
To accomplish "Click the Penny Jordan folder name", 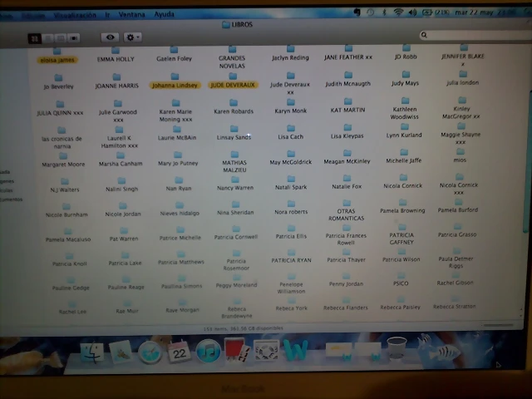I will (x=346, y=284).
